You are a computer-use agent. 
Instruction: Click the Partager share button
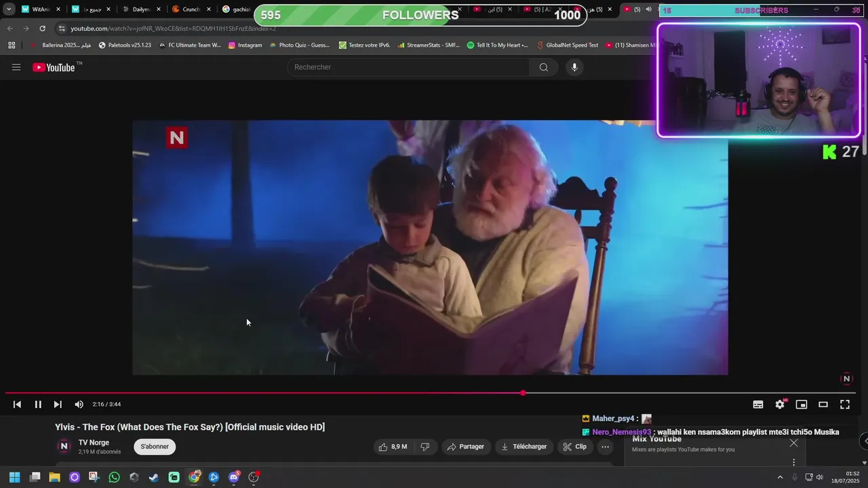[466, 447]
